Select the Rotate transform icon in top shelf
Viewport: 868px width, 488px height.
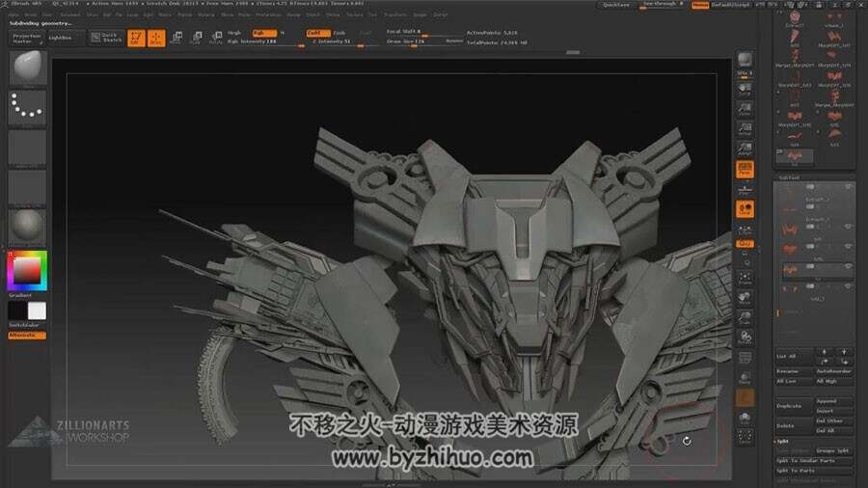216,39
